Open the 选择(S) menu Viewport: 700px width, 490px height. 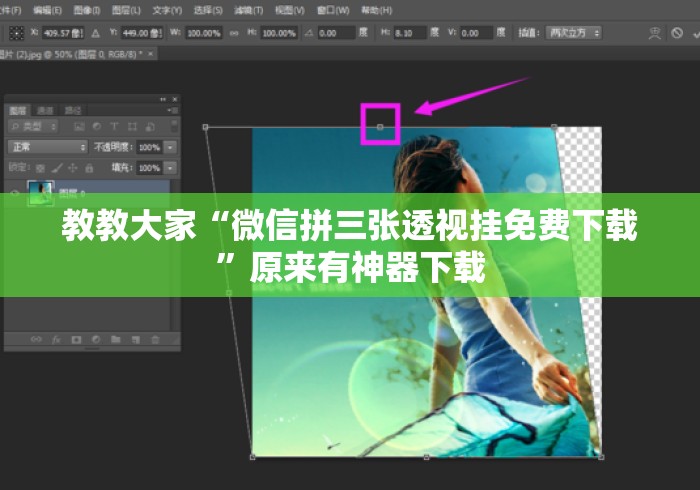[x=208, y=10]
